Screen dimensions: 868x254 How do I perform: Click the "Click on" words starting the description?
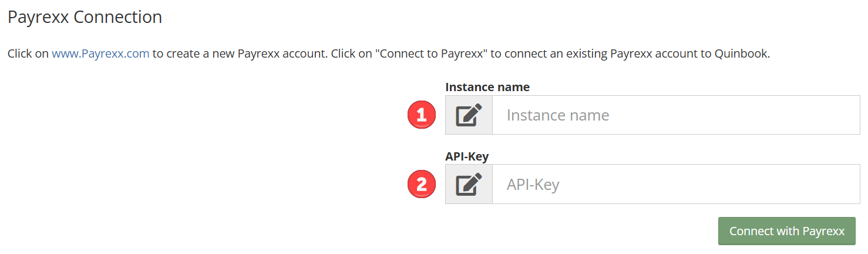point(28,54)
